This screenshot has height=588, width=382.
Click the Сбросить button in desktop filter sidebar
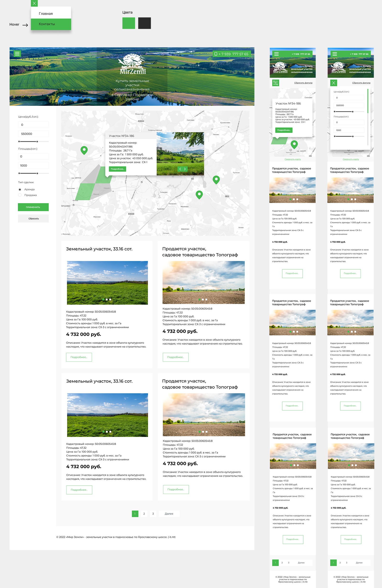tap(33, 218)
